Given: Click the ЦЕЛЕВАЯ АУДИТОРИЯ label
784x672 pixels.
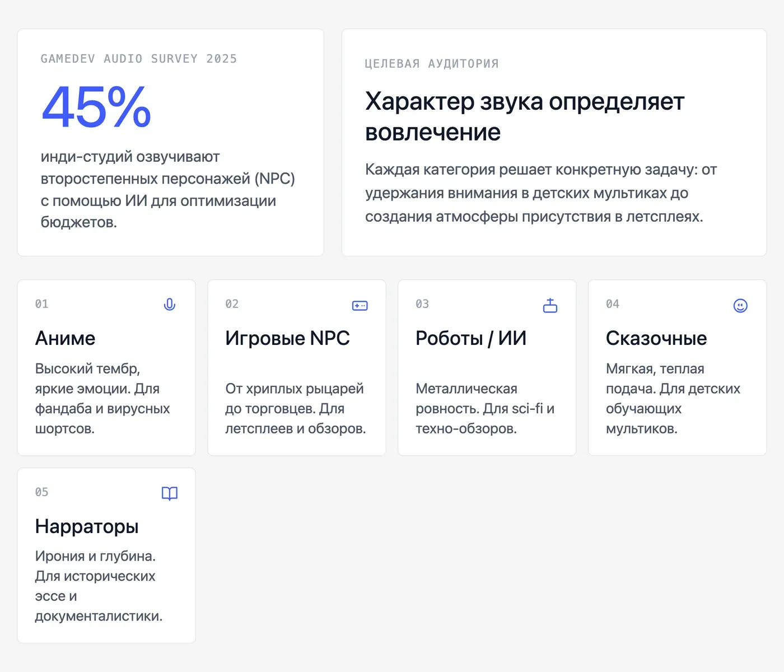Looking at the screenshot, I should click(x=432, y=64).
